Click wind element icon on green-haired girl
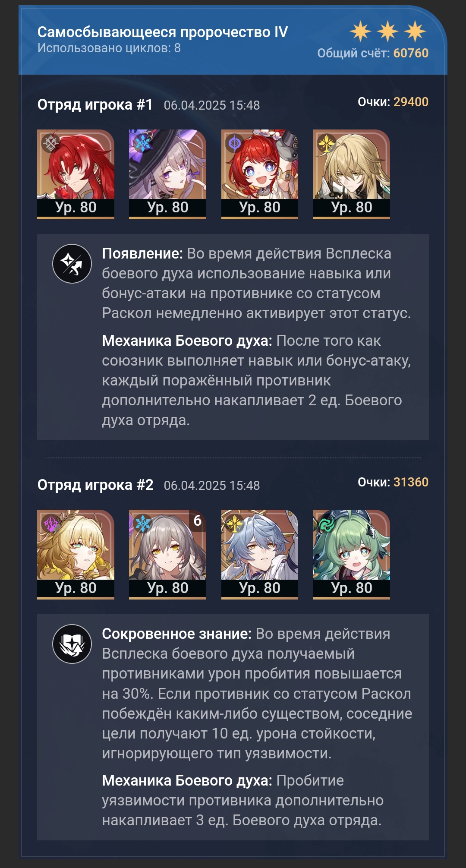This screenshot has width=466, height=868. [326, 524]
